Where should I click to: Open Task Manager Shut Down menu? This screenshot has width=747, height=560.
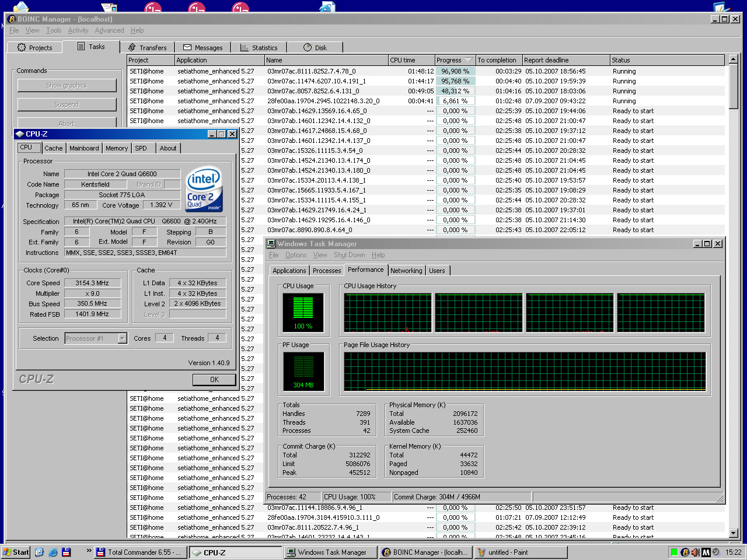click(349, 255)
